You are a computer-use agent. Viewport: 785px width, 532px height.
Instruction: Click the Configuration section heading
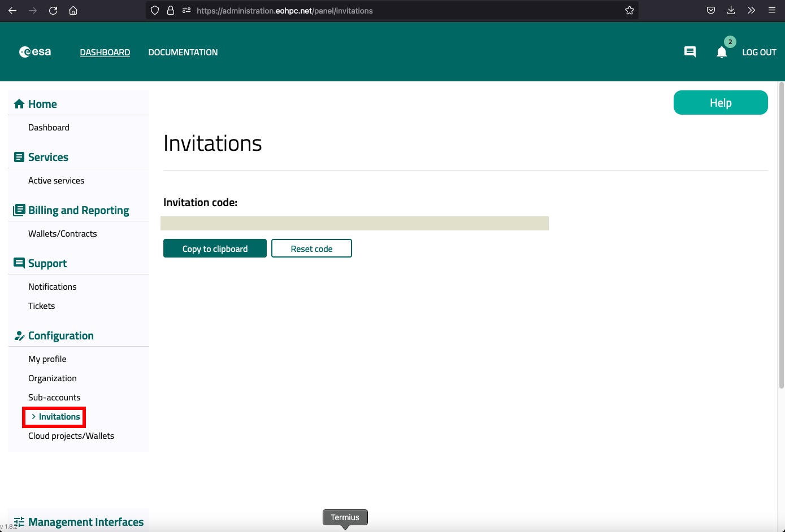(61, 335)
